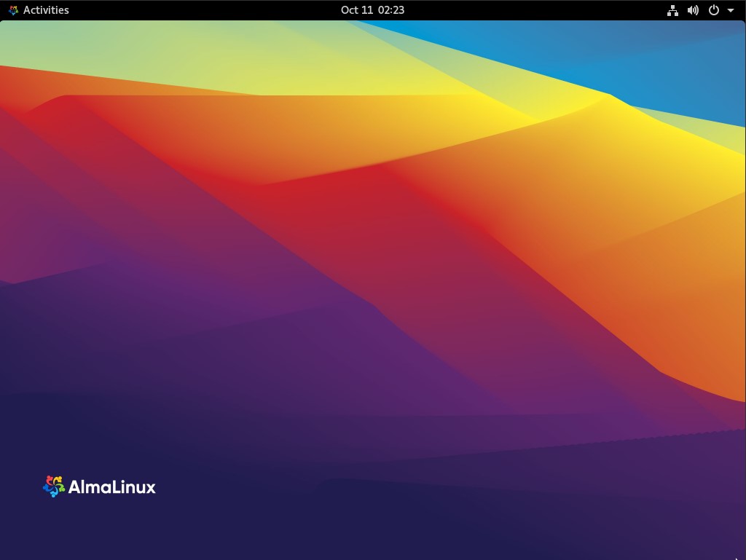Expand the system menu arrow

click(730, 10)
